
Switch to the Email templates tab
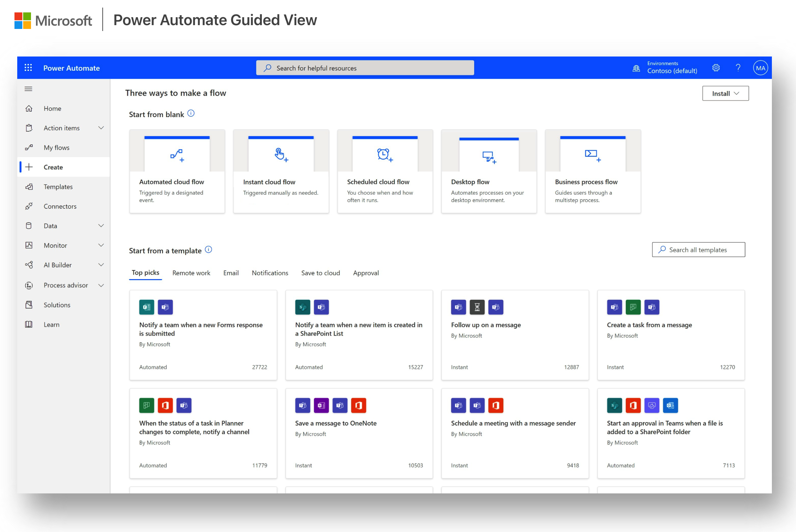(231, 273)
